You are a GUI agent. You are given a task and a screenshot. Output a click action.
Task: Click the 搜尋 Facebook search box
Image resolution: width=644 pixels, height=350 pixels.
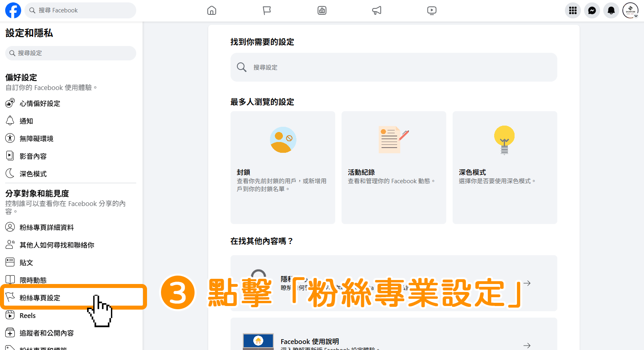(80, 10)
